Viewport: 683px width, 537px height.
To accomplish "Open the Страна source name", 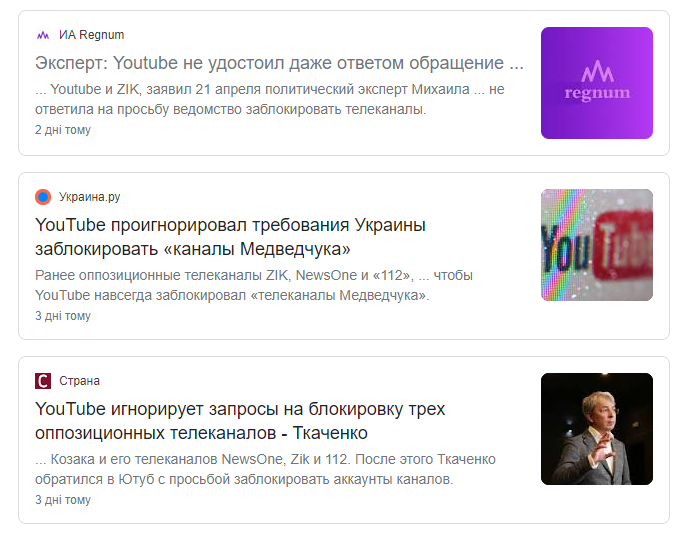I will click(x=79, y=381).
